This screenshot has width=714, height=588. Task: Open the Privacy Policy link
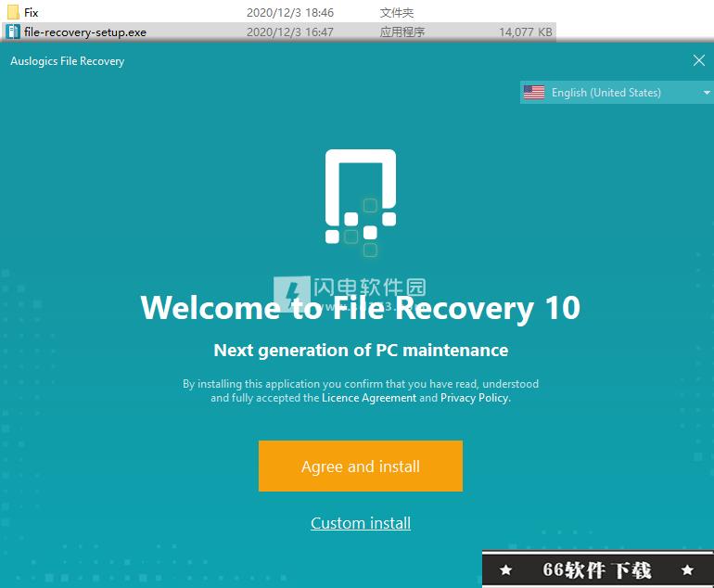[474, 398]
